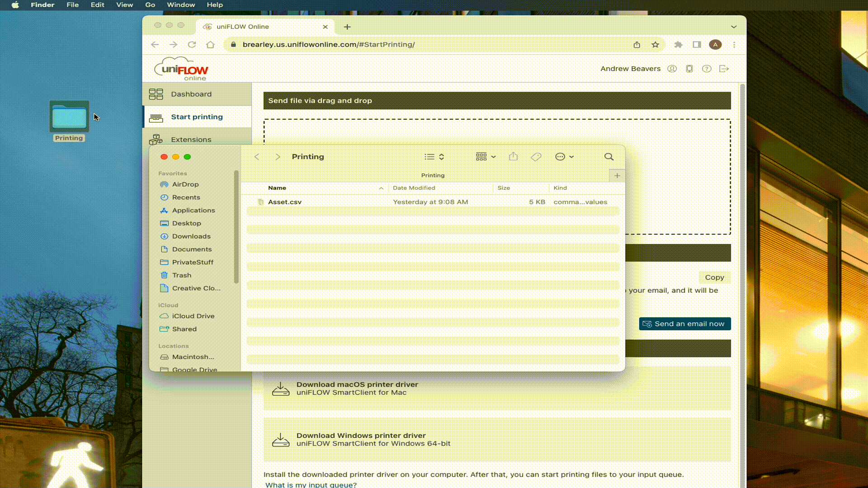
Task: Open the uniFLOW help question mark icon
Action: click(707, 69)
